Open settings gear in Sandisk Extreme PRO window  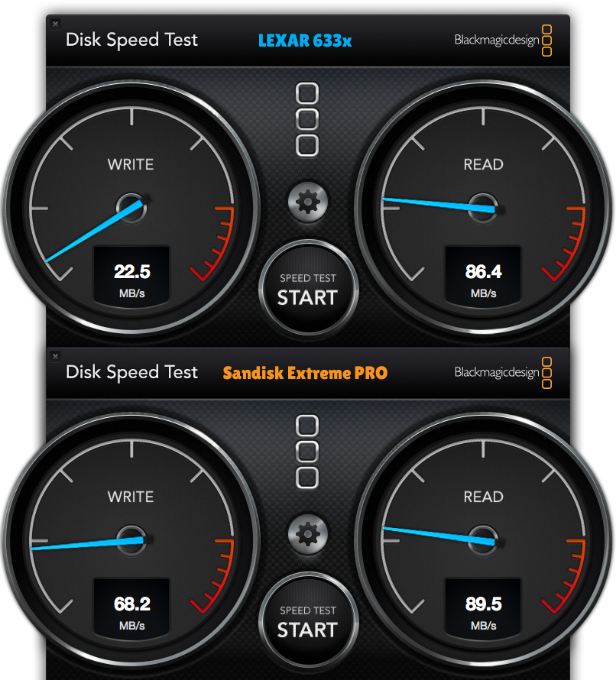coord(307,534)
